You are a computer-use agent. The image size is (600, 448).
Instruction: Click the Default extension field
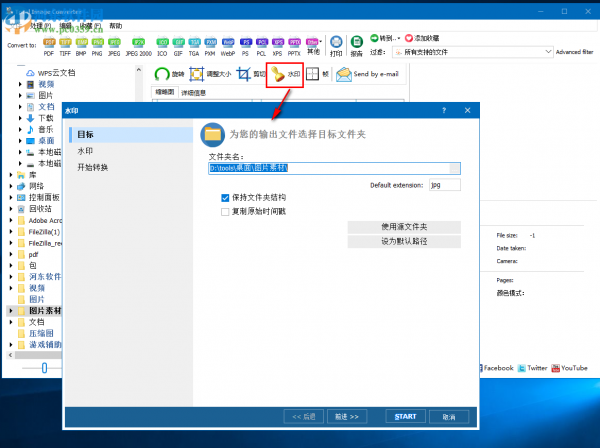(445, 185)
